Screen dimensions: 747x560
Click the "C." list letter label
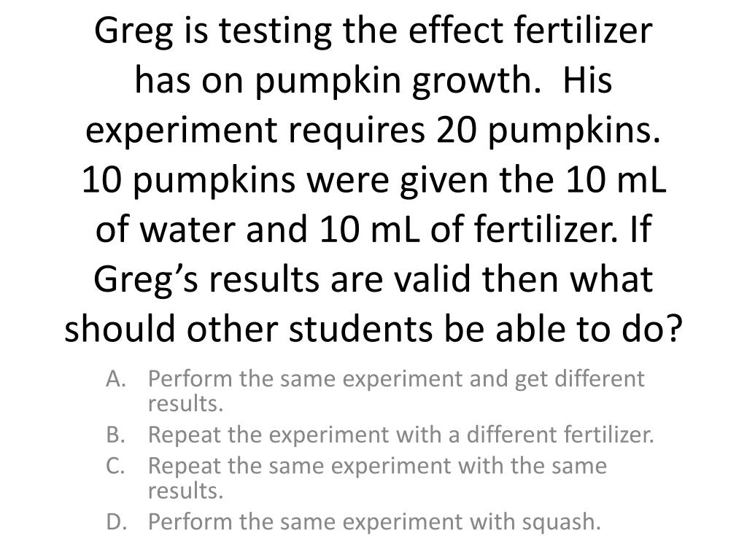coord(116,466)
